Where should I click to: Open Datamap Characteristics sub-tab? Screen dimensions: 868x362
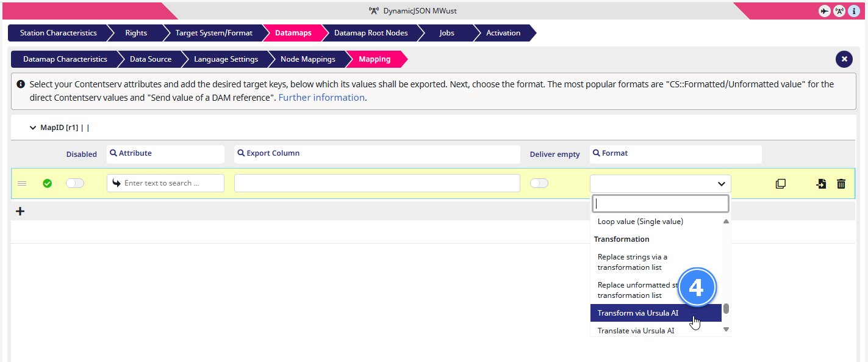point(65,59)
